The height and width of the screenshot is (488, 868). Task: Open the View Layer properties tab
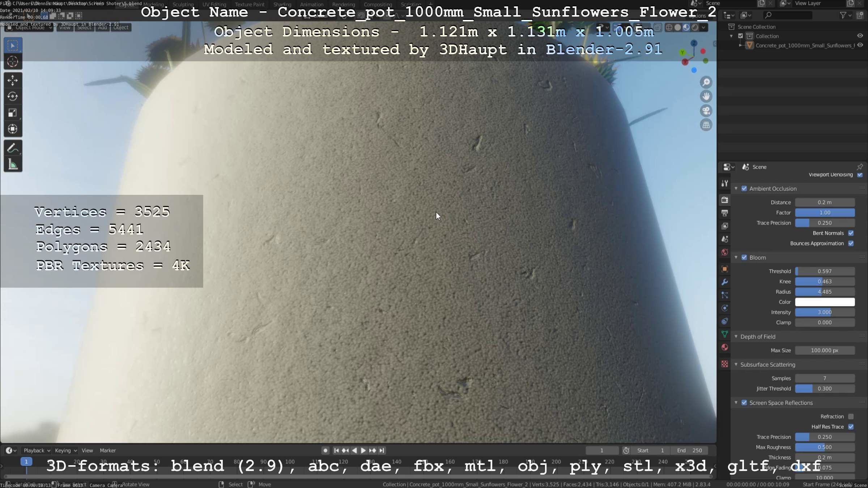coord(725,226)
